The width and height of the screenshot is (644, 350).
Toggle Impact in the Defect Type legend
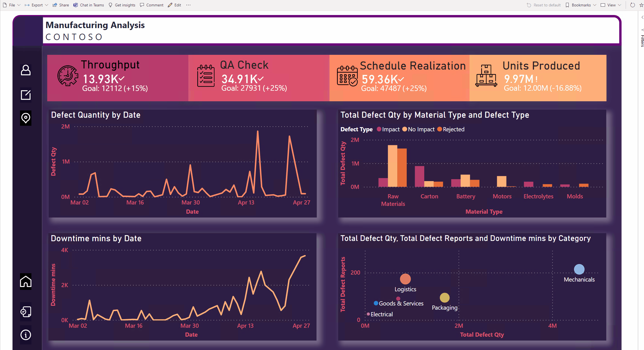tap(388, 129)
